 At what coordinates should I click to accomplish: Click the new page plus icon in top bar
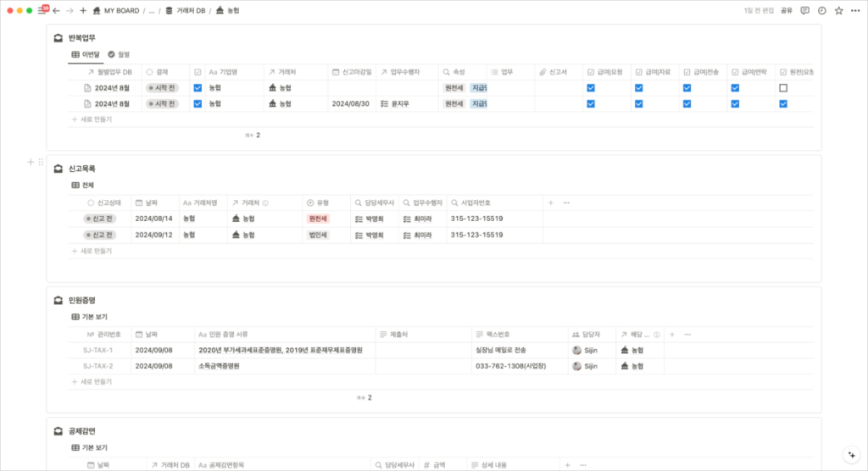tap(82, 10)
